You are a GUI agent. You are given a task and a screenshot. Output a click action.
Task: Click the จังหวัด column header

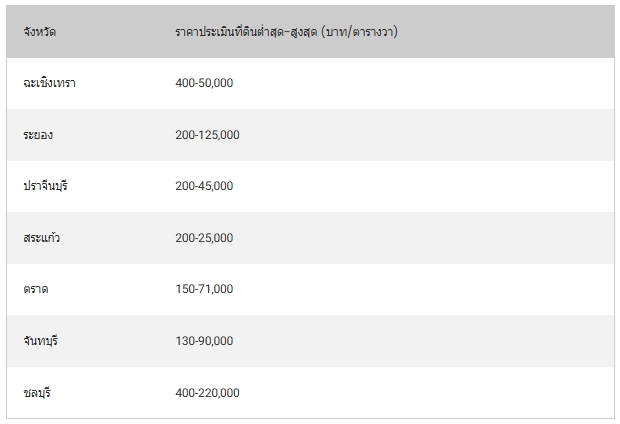coord(39,32)
